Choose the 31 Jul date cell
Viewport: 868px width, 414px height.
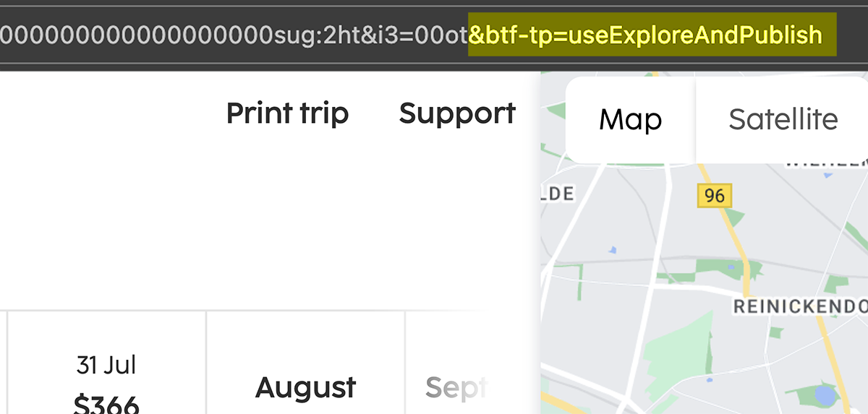pos(106,363)
